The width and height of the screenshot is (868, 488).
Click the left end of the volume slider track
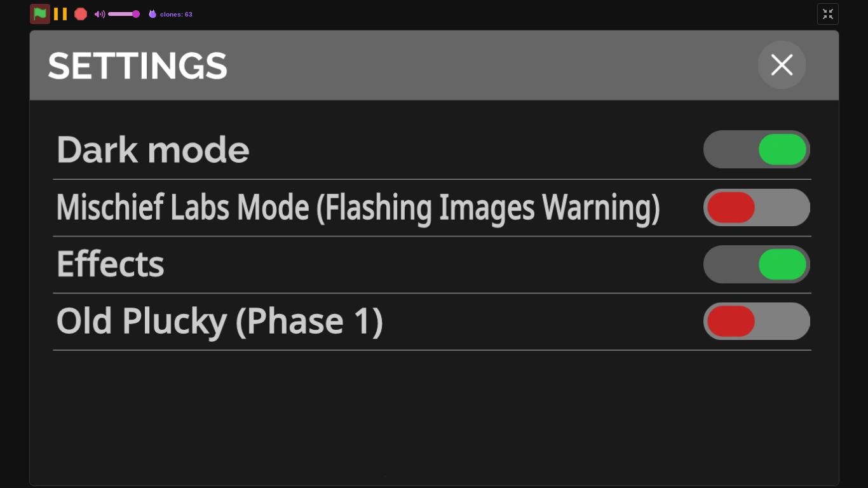tap(111, 14)
